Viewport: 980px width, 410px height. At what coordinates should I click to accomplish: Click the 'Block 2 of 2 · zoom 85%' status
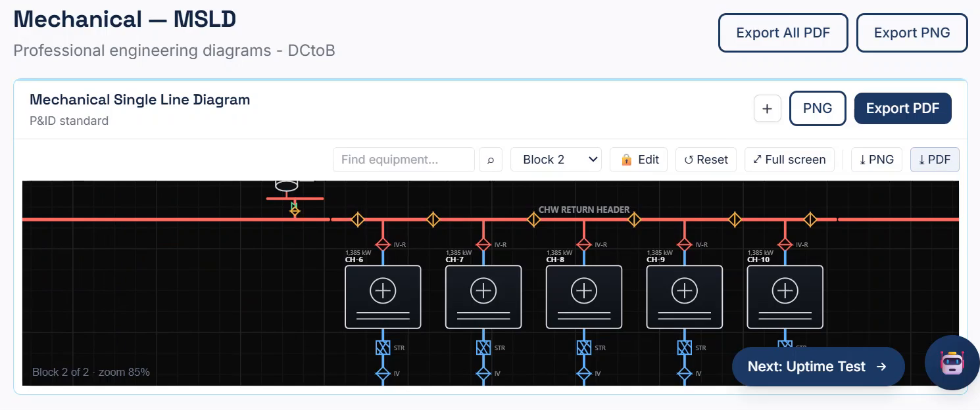click(91, 372)
